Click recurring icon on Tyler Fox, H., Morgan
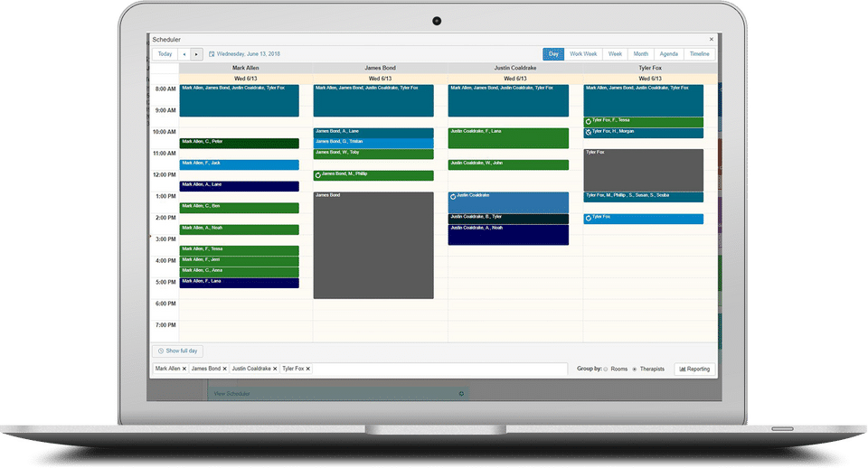The height and width of the screenshot is (468, 868). click(x=589, y=132)
